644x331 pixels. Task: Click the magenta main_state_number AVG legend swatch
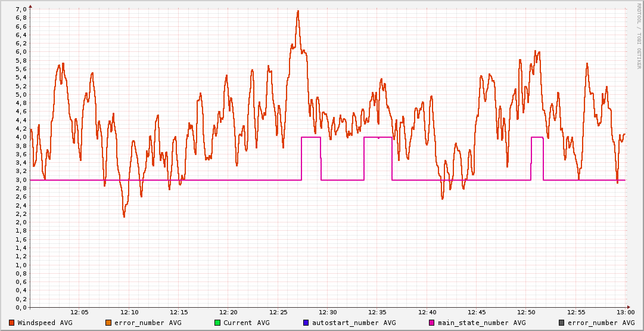tap(432, 323)
